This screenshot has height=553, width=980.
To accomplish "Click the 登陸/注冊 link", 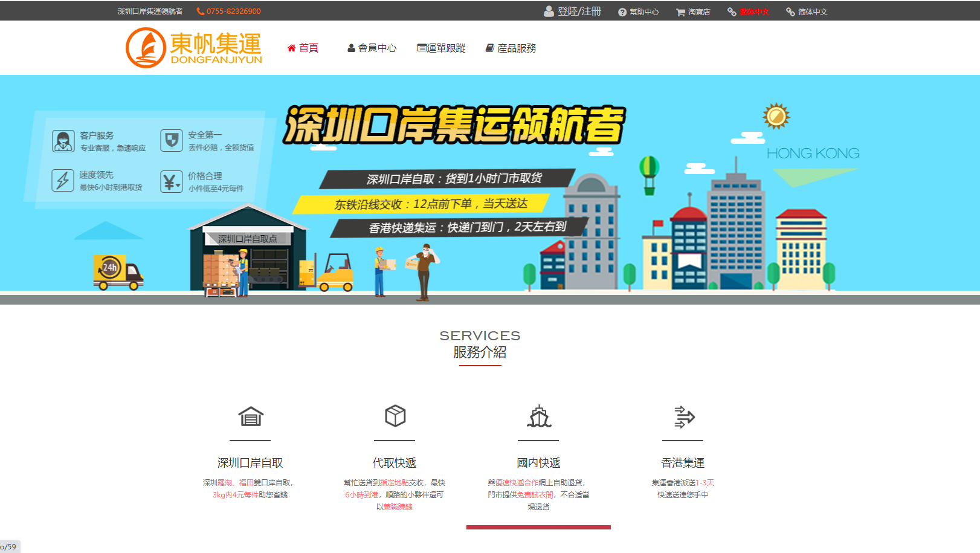I will click(x=579, y=11).
